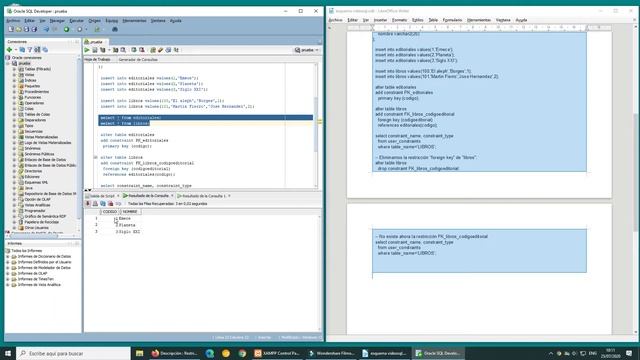Click the Rollback icon in worksheet toolbar
The image size is (640, 360).
(x=142, y=50)
